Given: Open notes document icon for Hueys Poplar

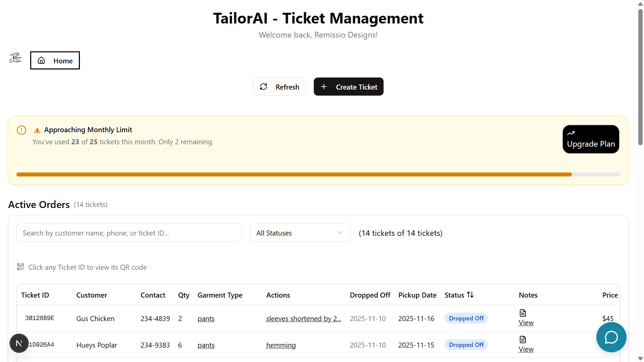Looking at the screenshot, I should [x=523, y=340].
